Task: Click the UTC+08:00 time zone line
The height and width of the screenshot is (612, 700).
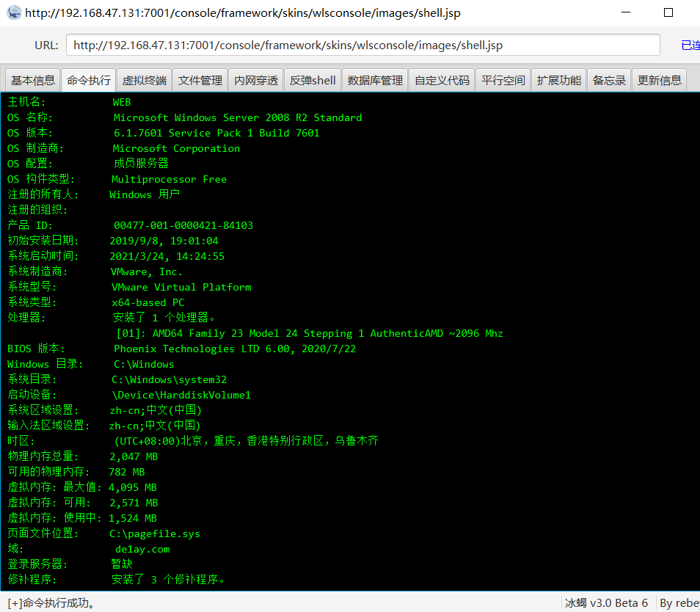Action: click(x=247, y=441)
